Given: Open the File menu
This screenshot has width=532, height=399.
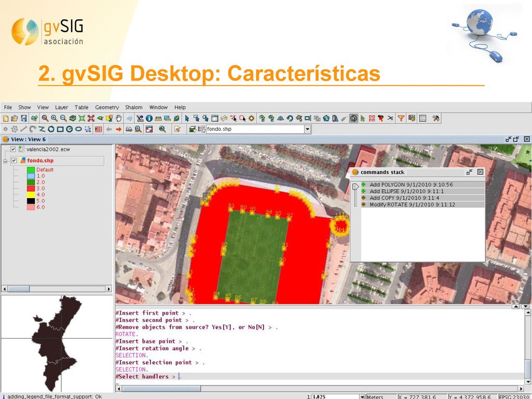Looking at the screenshot, I should point(8,107).
